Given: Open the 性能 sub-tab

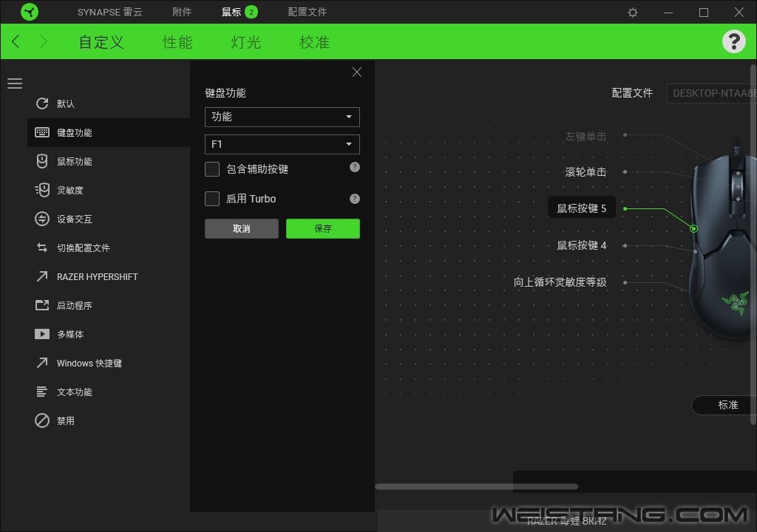Looking at the screenshot, I should [x=177, y=42].
